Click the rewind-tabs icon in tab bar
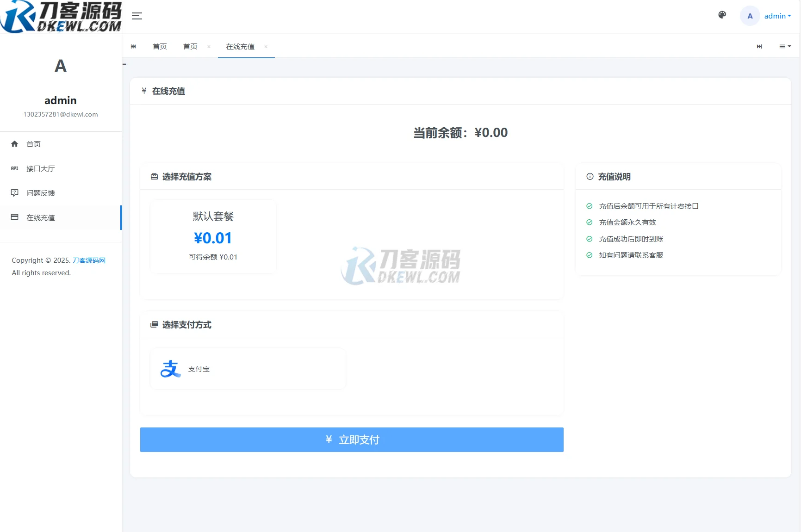801x532 pixels. point(133,46)
